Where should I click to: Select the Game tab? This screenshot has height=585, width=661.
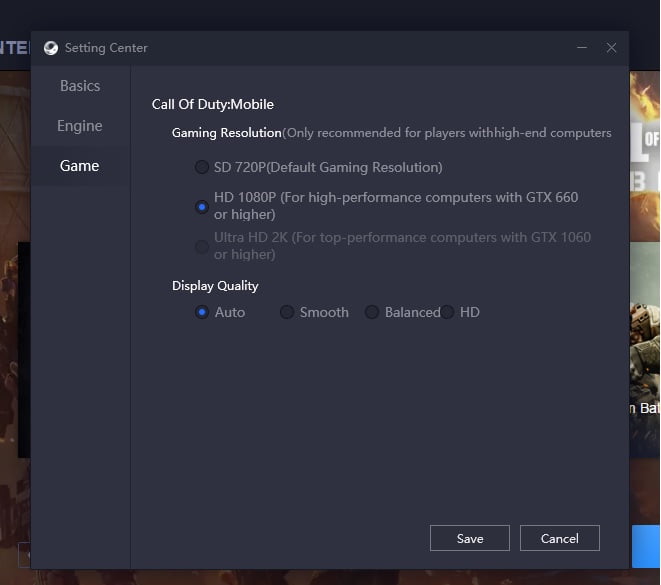(80, 166)
